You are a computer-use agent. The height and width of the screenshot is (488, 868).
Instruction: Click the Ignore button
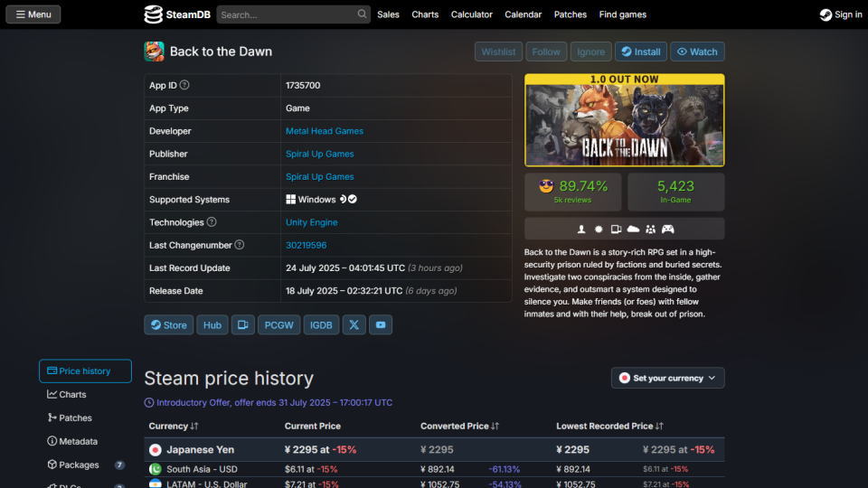pos(590,52)
